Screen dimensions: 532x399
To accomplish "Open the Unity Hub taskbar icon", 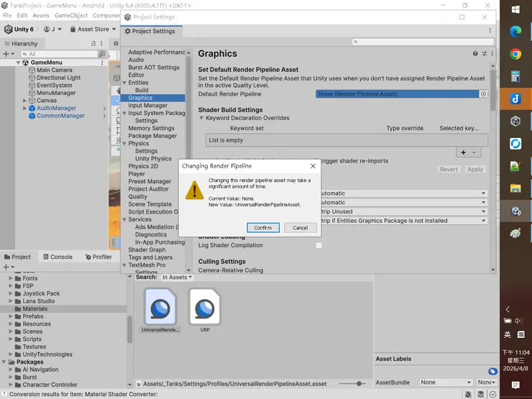I will point(515,121).
